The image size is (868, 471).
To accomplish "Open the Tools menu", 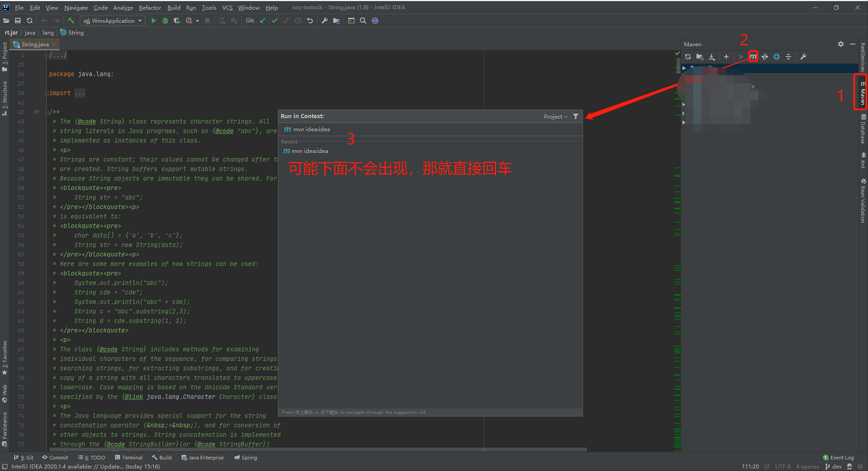I will tap(209, 8).
